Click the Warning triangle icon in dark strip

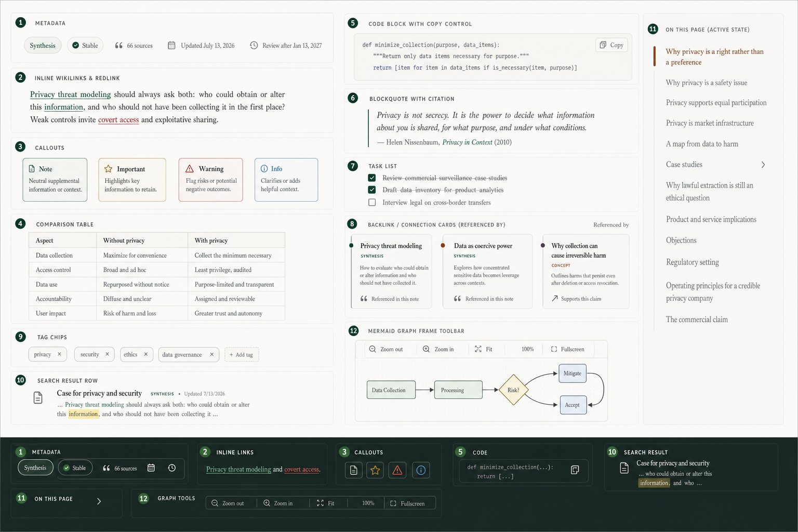click(397, 470)
